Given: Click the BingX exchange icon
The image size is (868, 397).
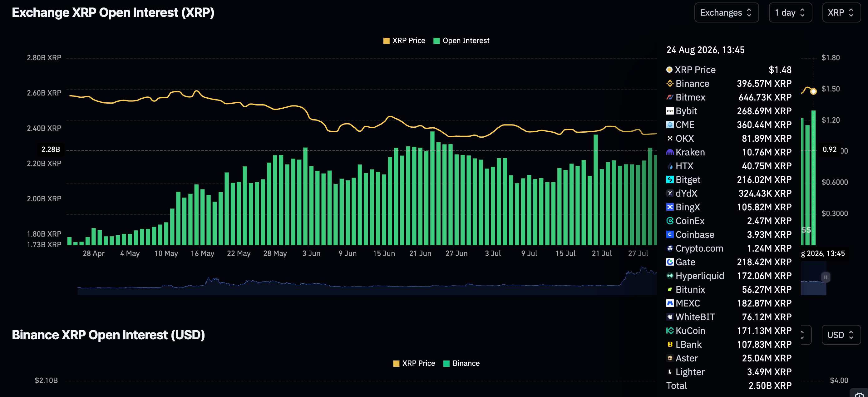Looking at the screenshot, I should tap(669, 207).
